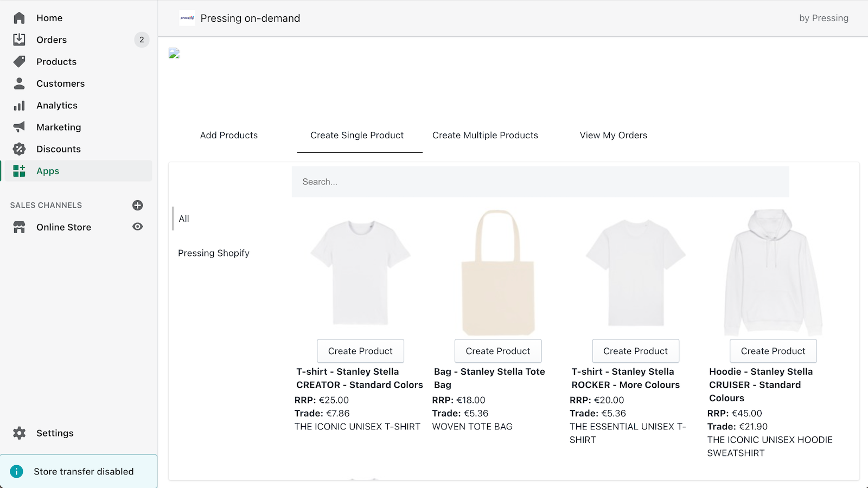Select the All category filter
Screen dimensions: 868x488
point(184,219)
